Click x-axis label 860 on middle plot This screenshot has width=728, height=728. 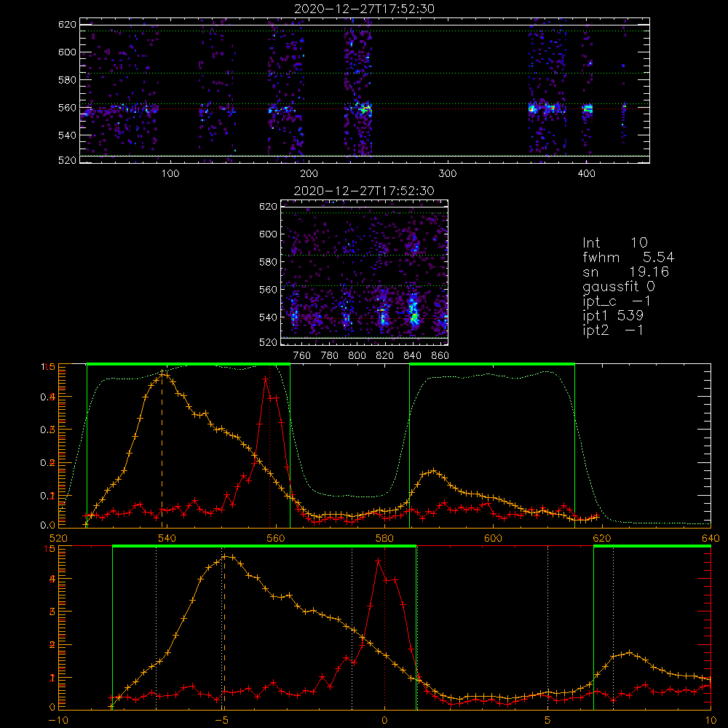click(x=440, y=356)
